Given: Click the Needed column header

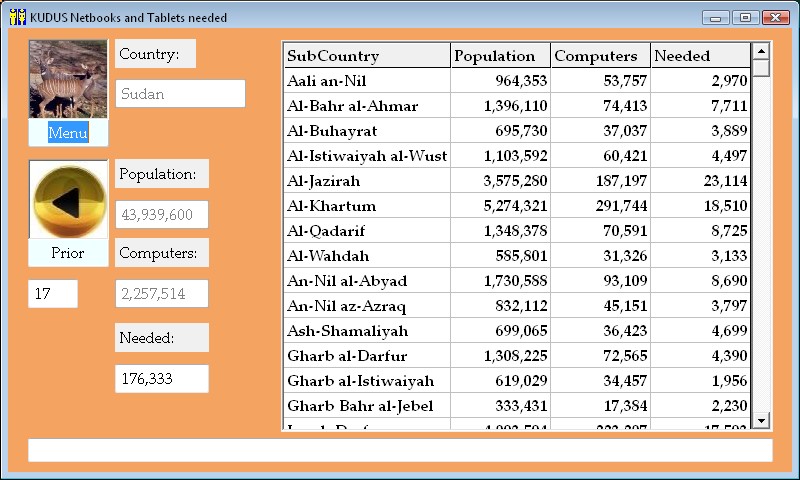Looking at the screenshot, I should coord(699,56).
